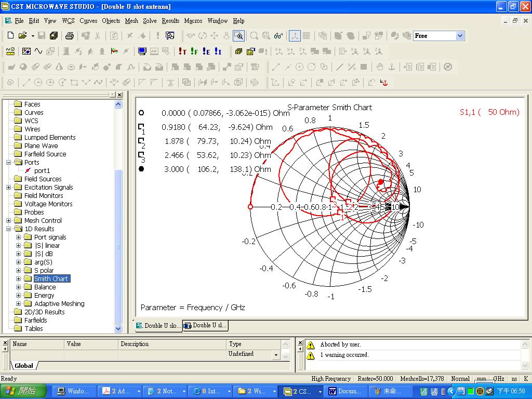Open the Mesh menu
The height and width of the screenshot is (399, 532).
pos(131,21)
